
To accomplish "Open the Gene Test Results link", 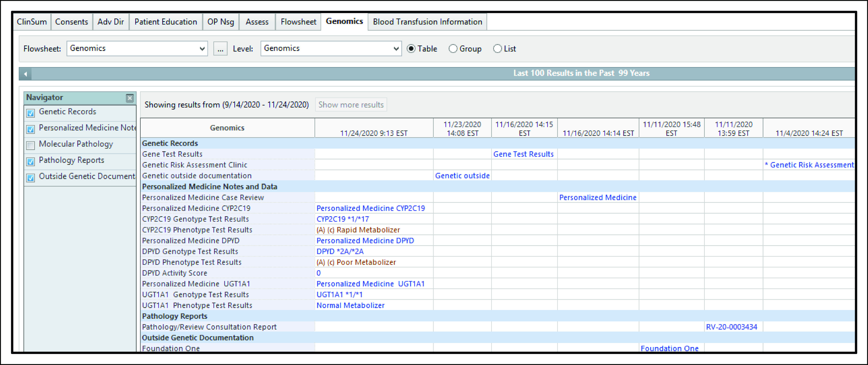I will (523, 154).
